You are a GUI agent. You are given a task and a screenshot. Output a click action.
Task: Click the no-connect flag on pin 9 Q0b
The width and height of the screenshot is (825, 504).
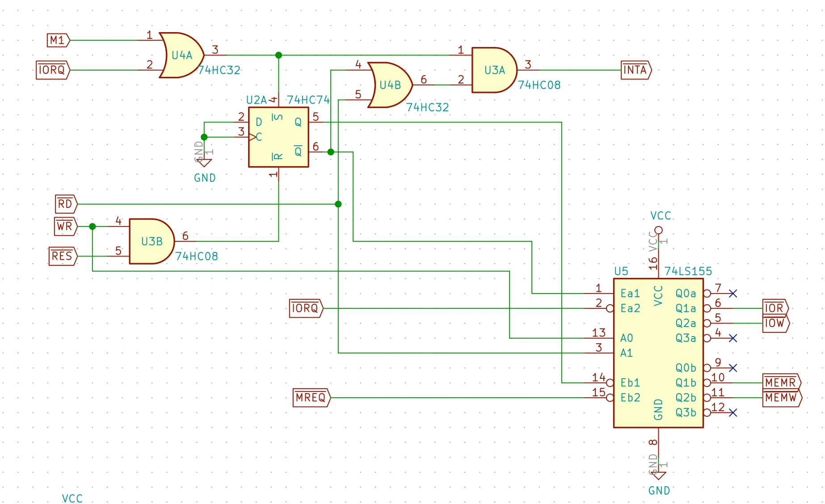733,368
